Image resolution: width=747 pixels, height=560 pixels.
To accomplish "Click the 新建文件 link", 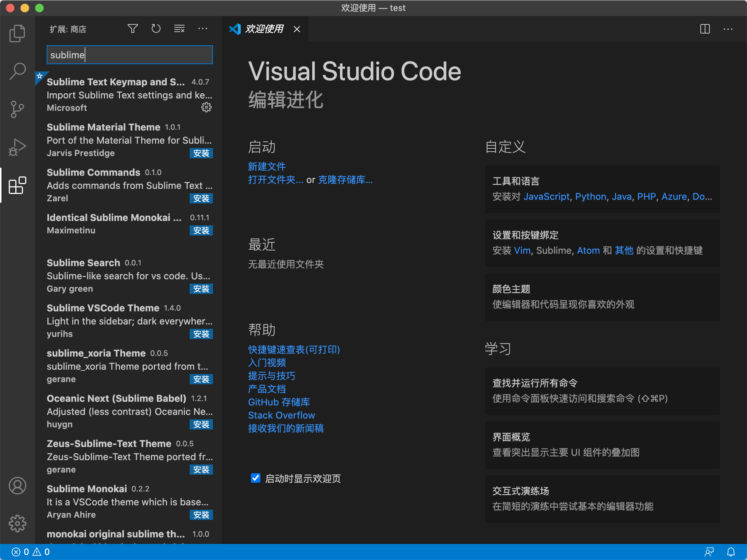I will click(x=267, y=167).
